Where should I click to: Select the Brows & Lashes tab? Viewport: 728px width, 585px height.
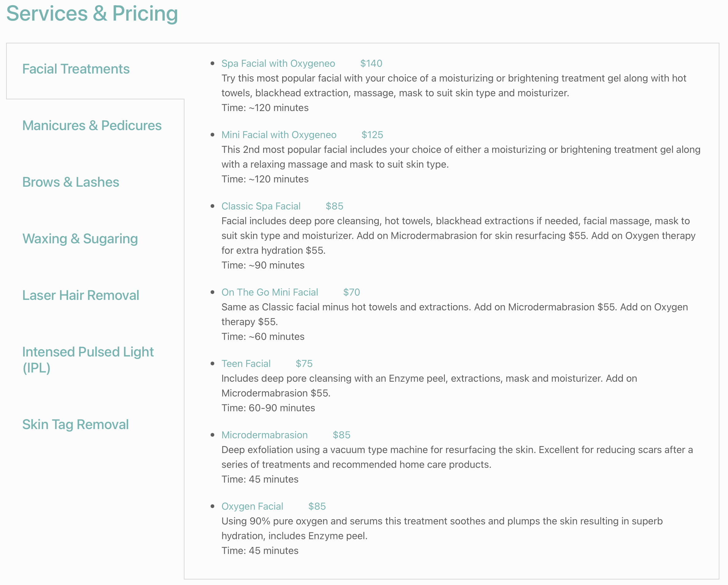(x=71, y=182)
